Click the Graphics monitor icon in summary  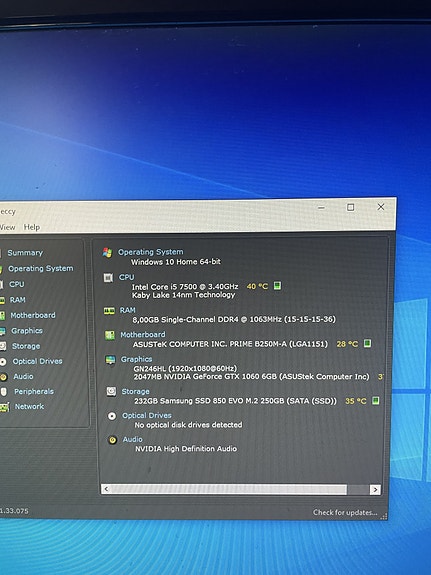tap(110, 360)
